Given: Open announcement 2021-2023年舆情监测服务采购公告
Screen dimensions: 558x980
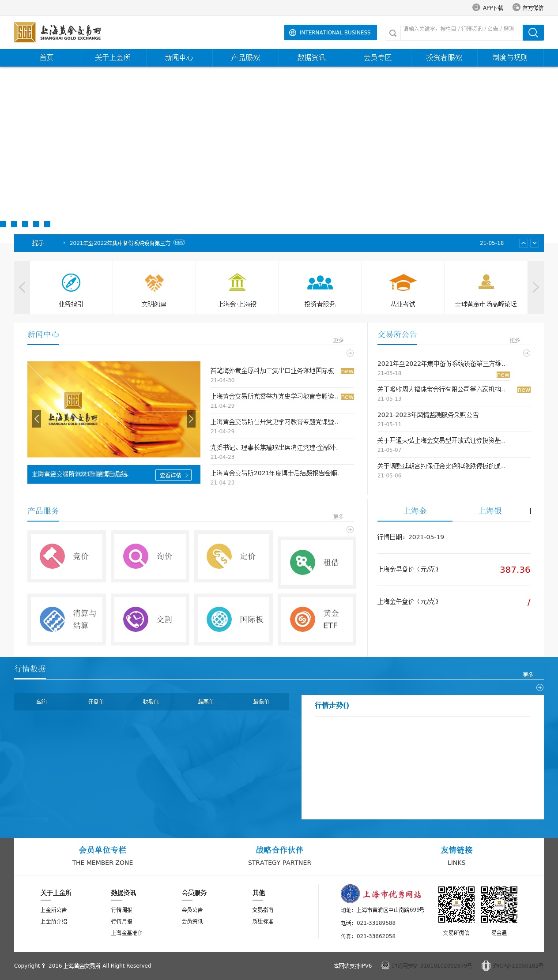Looking at the screenshot, I should click(x=428, y=415).
